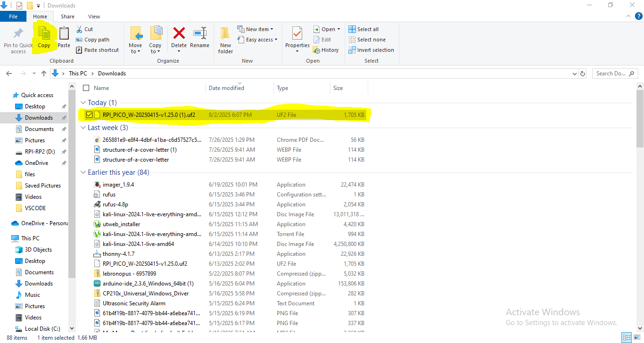Open the New item dropdown
644x343 pixels.
255,29
